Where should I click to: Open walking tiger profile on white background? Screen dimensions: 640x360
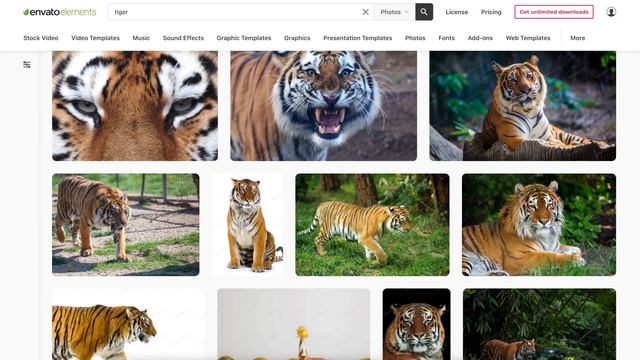tap(129, 324)
